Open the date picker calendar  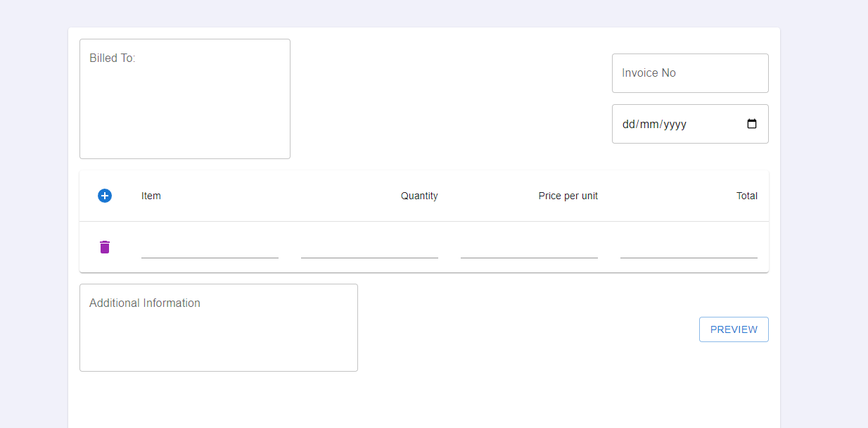pyautogui.click(x=752, y=123)
